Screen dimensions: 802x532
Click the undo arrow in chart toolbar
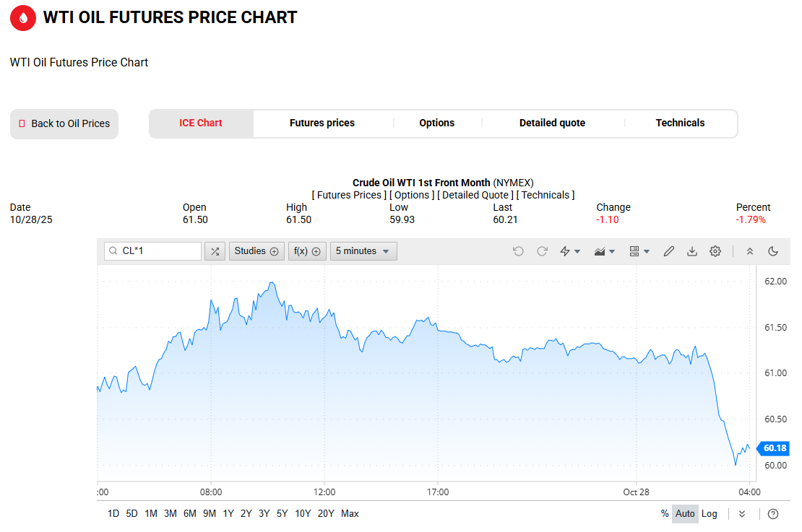[x=518, y=251]
